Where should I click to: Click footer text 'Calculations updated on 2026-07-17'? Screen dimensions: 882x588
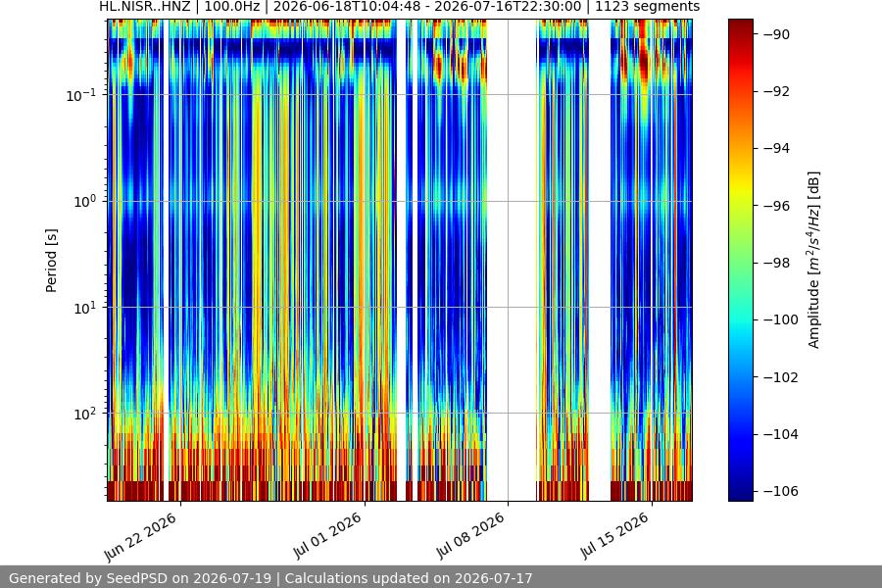[409, 578]
